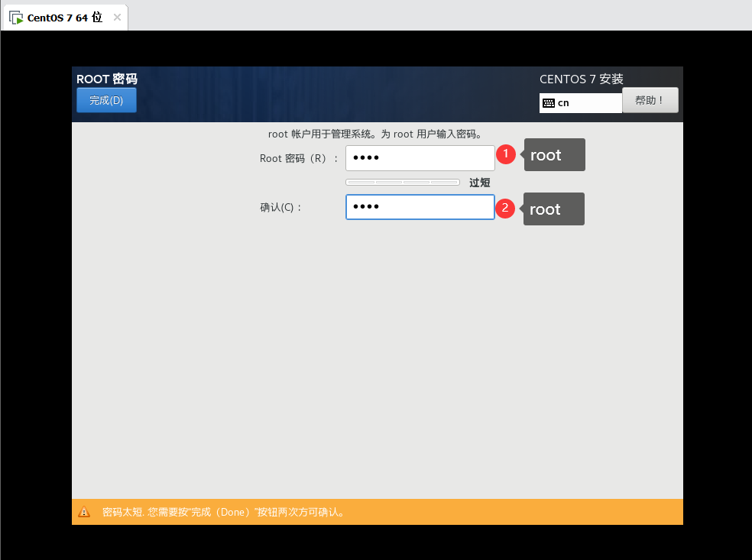The image size is (752, 560).
Task: Click the 过短 strength label
Action: 480,183
